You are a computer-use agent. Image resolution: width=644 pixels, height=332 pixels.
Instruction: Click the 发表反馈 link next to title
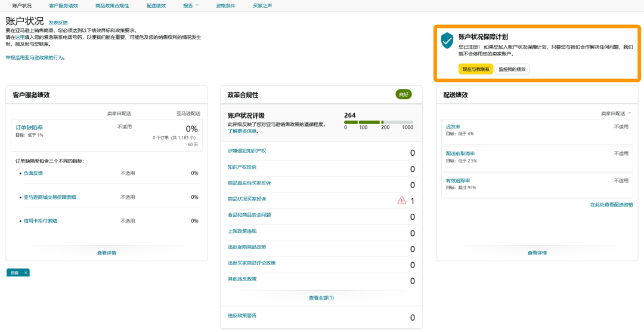click(58, 23)
